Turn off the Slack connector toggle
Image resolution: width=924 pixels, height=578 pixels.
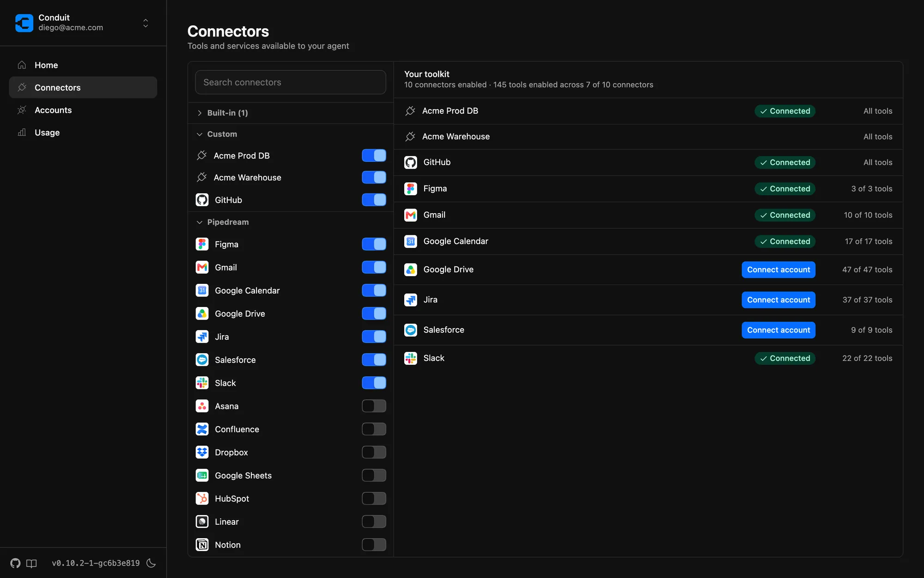[x=374, y=383]
